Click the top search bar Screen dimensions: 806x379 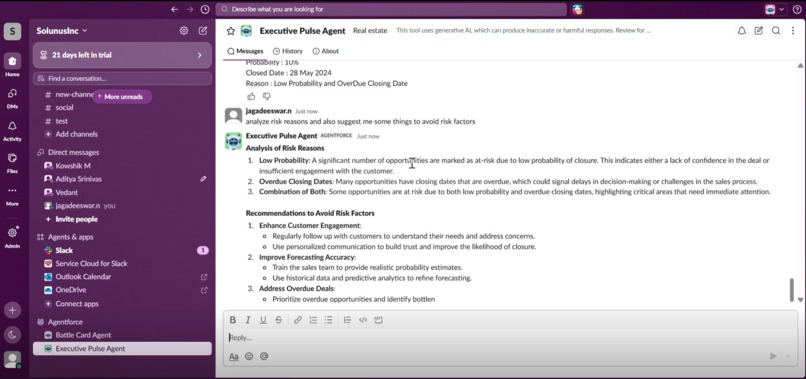point(391,9)
